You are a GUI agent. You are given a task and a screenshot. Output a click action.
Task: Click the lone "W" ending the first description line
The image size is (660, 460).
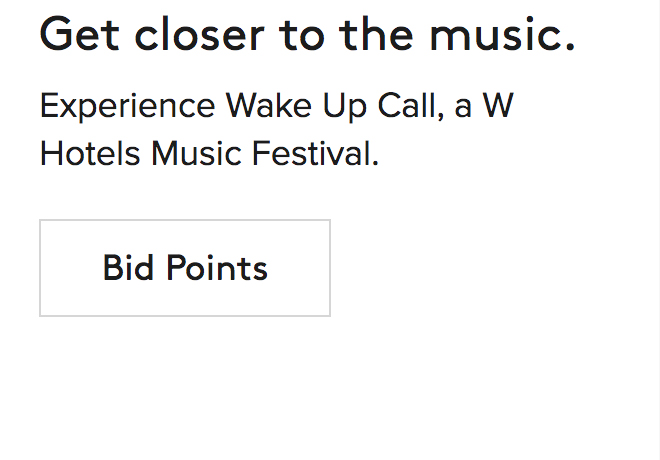click(498, 107)
